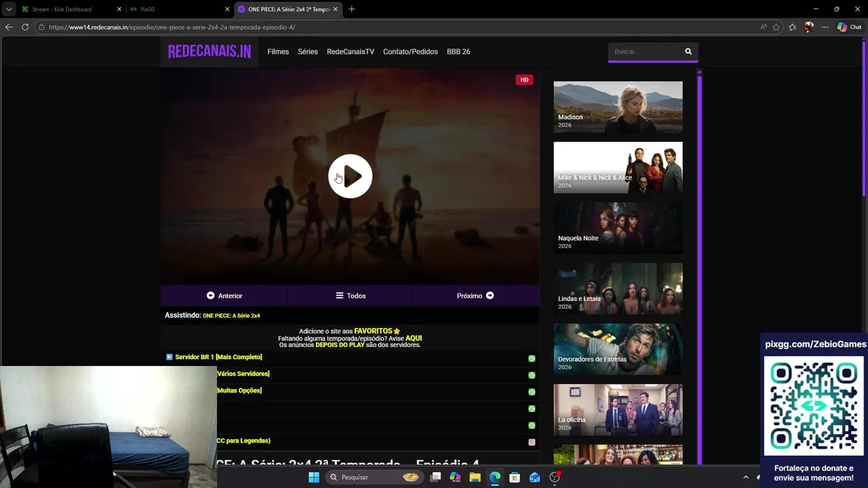Open a new browser tab
Image resolution: width=868 pixels, height=488 pixels.
pyautogui.click(x=351, y=9)
